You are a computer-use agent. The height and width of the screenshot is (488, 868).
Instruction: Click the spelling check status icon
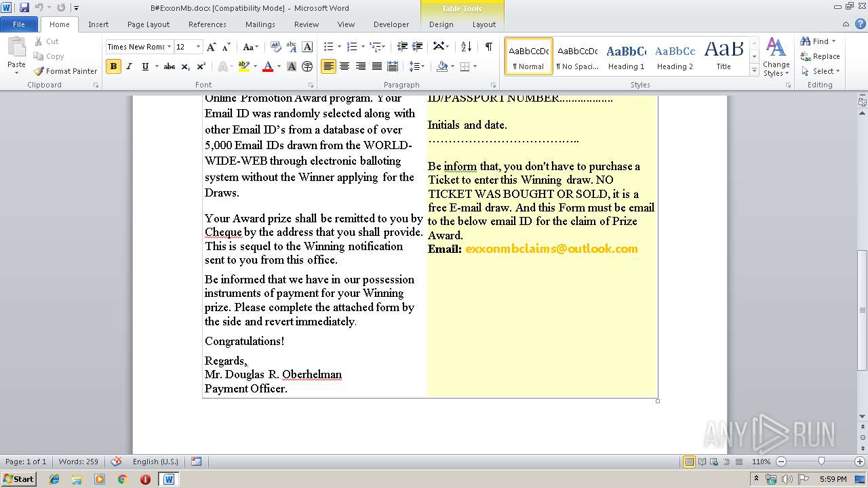pos(116,462)
